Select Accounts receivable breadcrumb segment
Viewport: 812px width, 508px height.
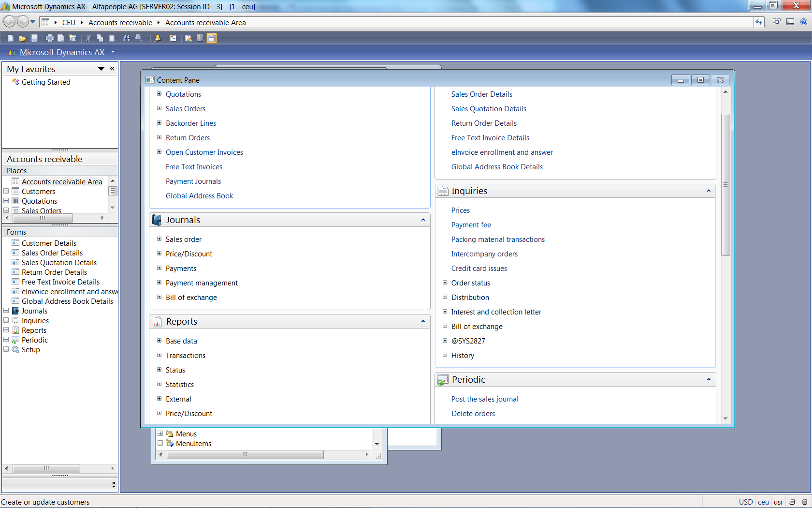[120, 22]
